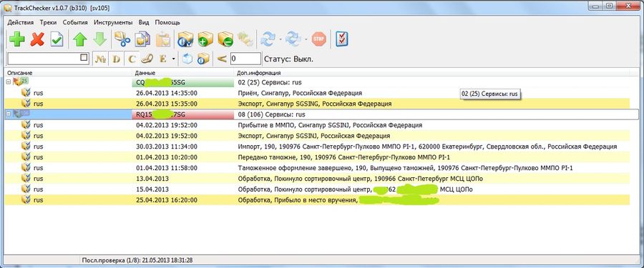Select the 13.04.2013 Обработка row
644x268 pixels.
(317, 179)
